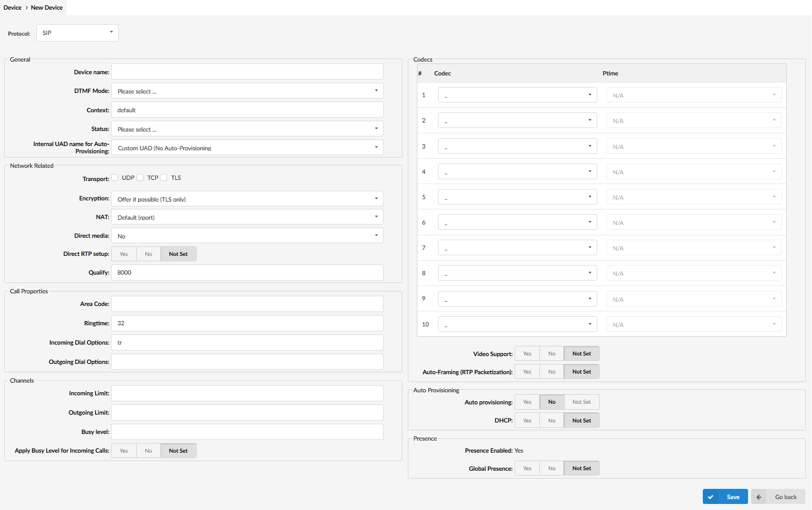Viewport: 812px width, 510px height.
Task: Expand the DTMF Mode dropdown
Action: 247,91
